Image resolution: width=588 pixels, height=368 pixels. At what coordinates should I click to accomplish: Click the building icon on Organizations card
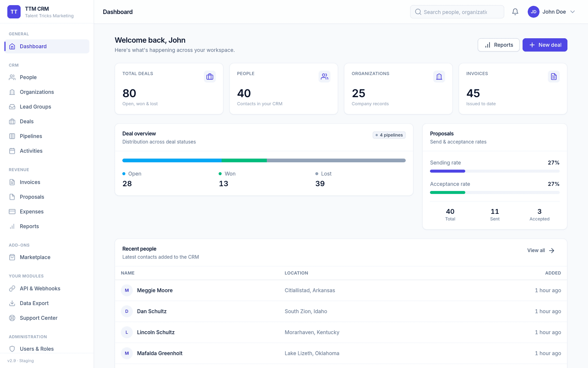(x=439, y=77)
